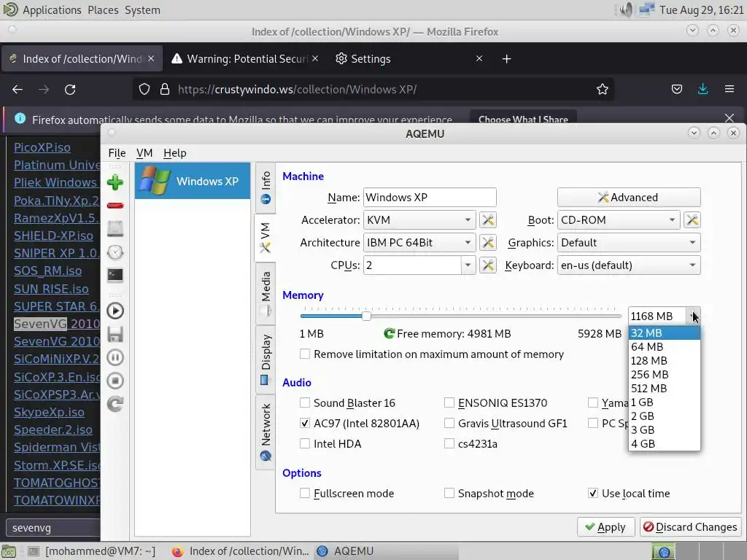Enable Snapshot mode option
Image resolution: width=747 pixels, height=560 pixels.
[x=449, y=494]
